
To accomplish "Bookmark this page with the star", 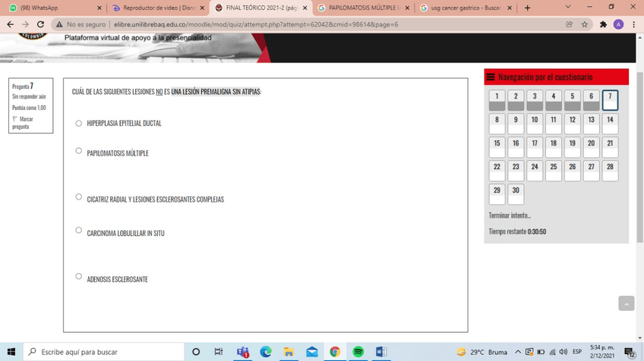I will point(585,24).
